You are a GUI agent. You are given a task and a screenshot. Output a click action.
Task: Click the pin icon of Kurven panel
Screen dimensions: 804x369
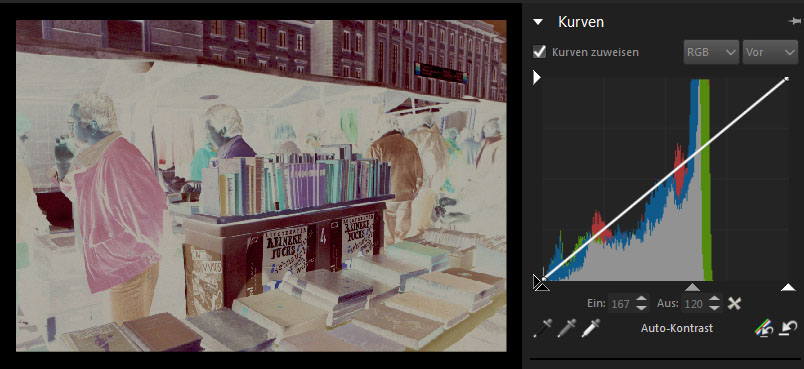pyautogui.click(x=794, y=21)
